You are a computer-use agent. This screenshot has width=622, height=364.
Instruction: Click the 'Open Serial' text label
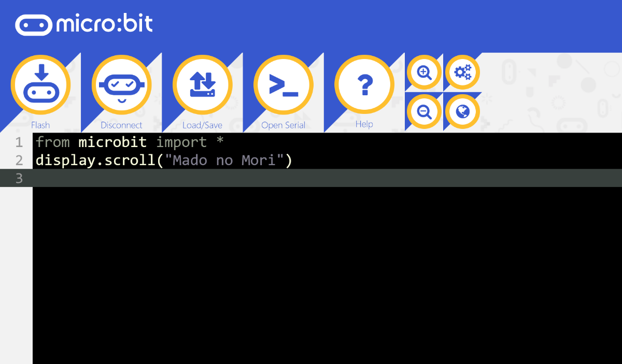(283, 125)
